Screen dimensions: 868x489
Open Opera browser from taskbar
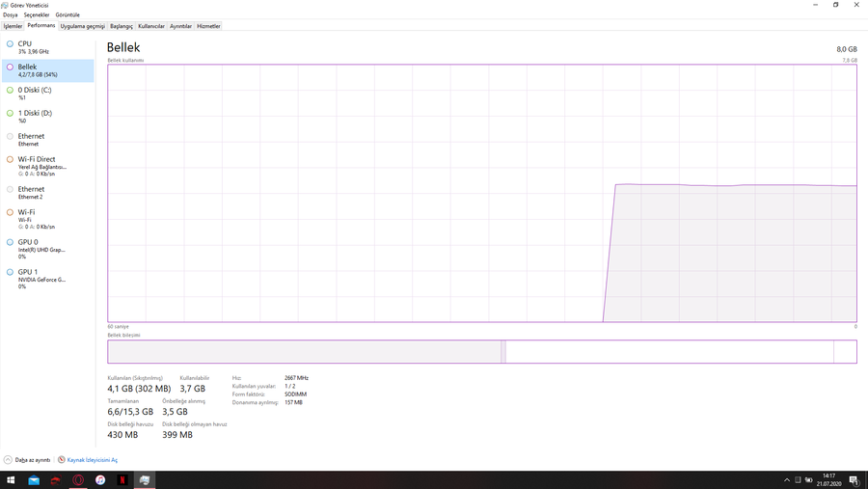[x=78, y=480]
